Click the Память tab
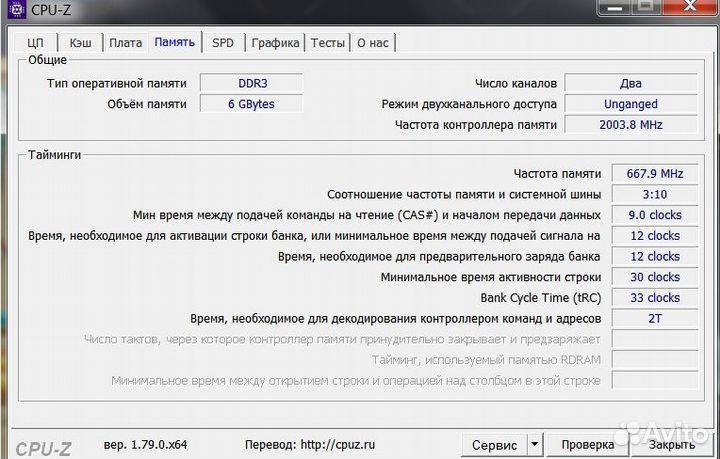This screenshot has width=720, height=459. coord(174,42)
